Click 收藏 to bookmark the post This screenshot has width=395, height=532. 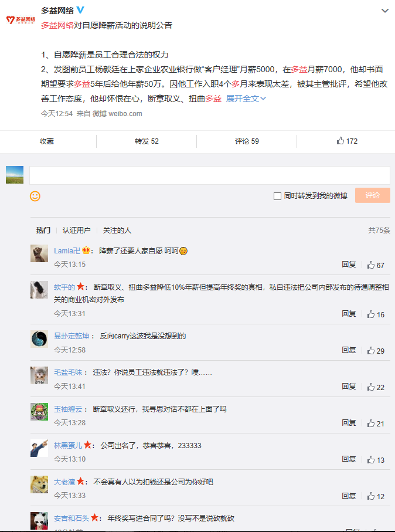pyautogui.click(x=47, y=141)
